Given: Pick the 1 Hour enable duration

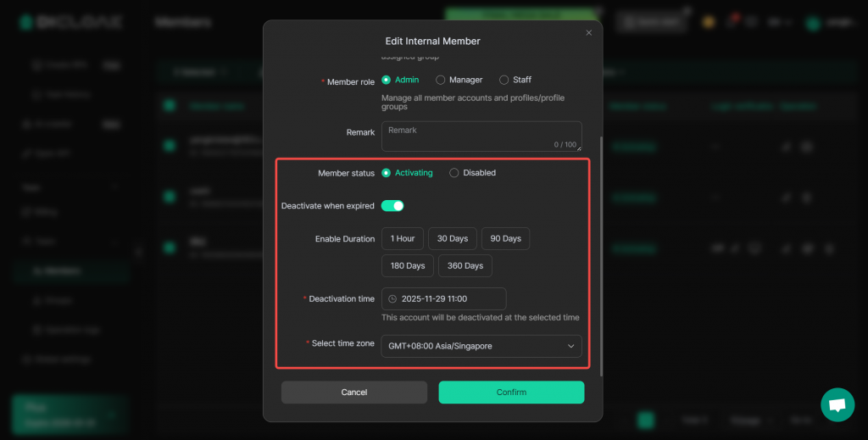Looking at the screenshot, I should click(x=403, y=239).
